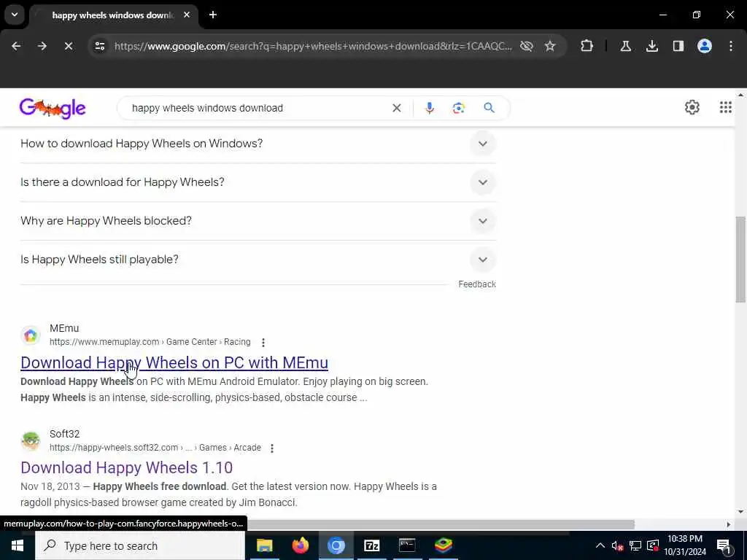747x560 pixels.
Task: View site information in address bar
Action: [x=99, y=46]
